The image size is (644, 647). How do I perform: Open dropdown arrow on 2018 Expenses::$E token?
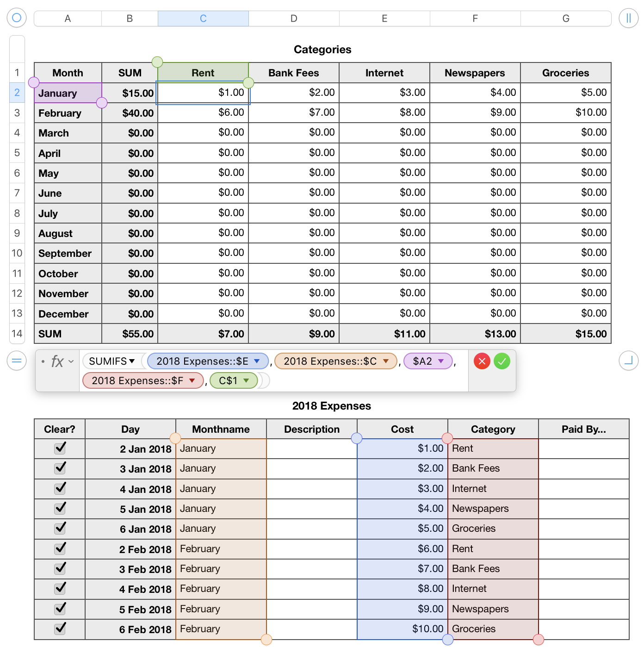click(257, 361)
